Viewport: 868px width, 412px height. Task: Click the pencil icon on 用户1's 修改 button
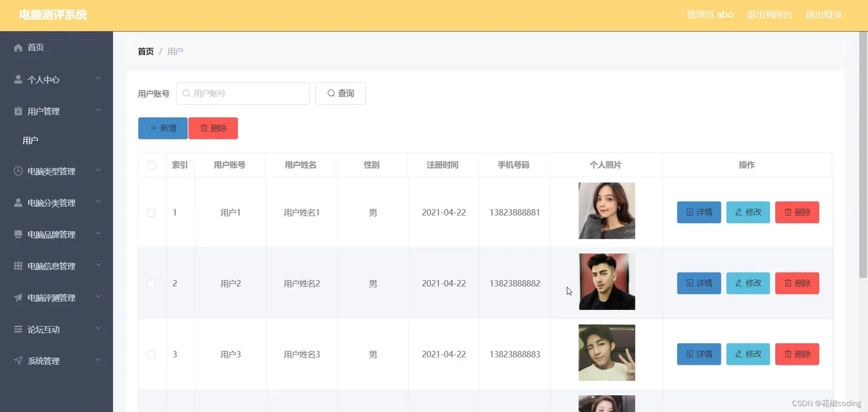738,213
